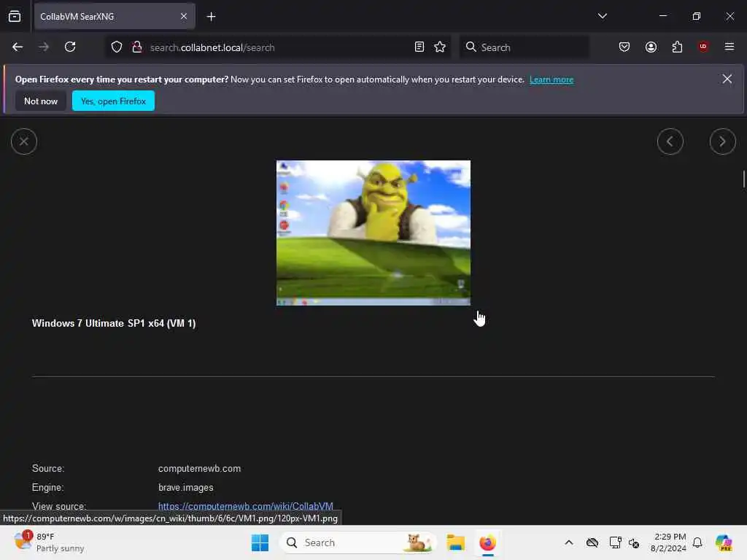Open uBlock Origin extension icon
The width and height of the screenshot is (747, 560).
pos(703,47)
